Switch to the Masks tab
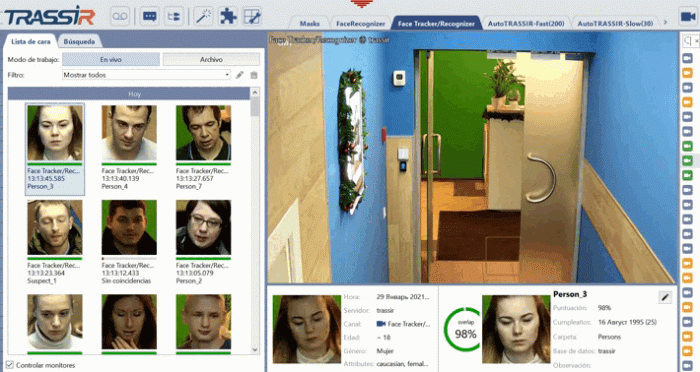 [x=309, y=23]
